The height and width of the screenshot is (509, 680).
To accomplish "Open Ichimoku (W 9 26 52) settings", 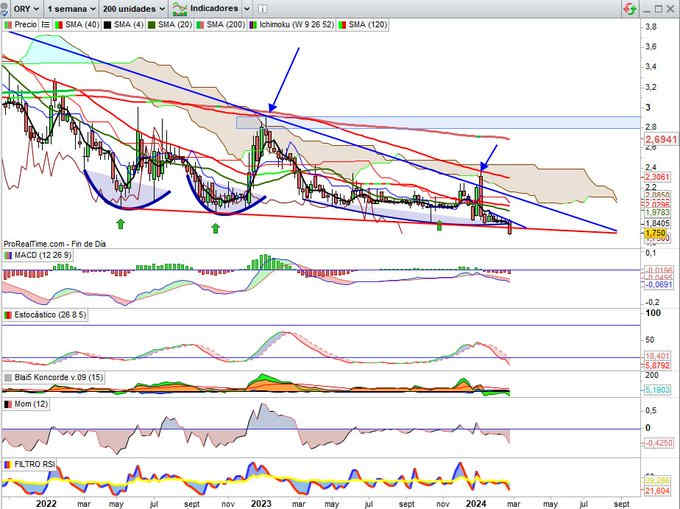I will [297, 21].
